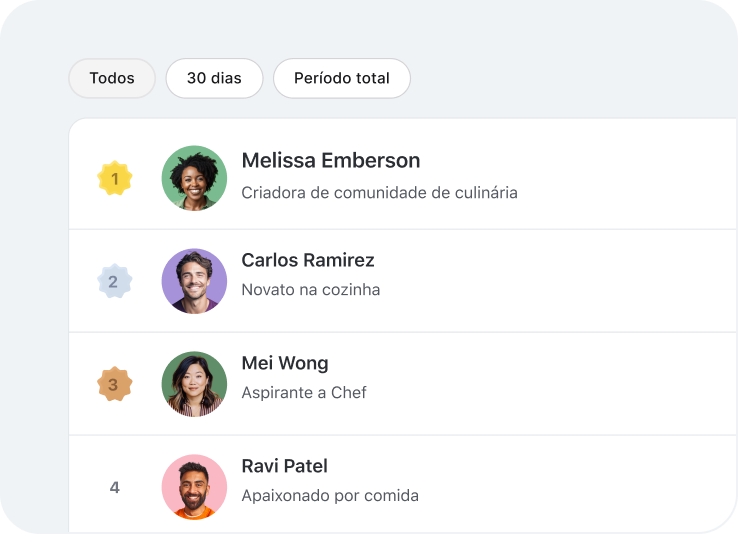
Task: Select the Todos filter tab
Action: [112, 78]
